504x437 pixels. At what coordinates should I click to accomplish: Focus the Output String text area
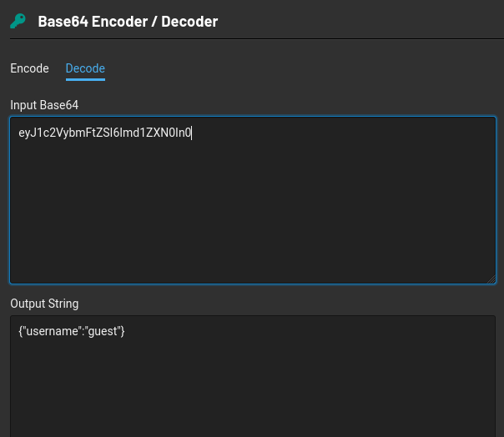tap(253, 376)
